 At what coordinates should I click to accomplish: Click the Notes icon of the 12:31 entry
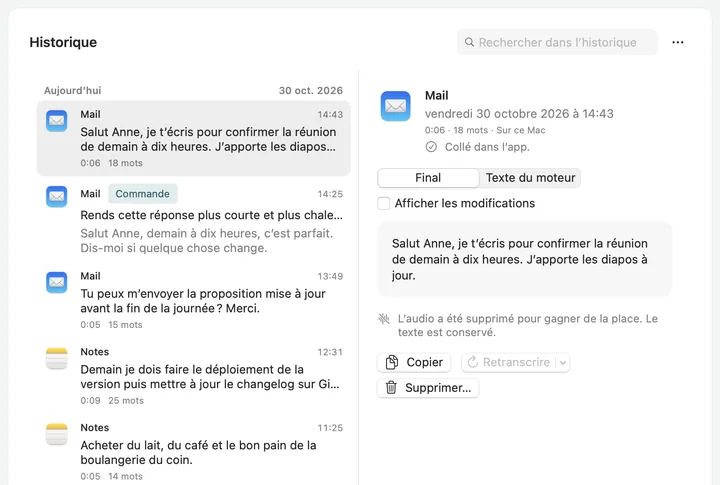56,358
